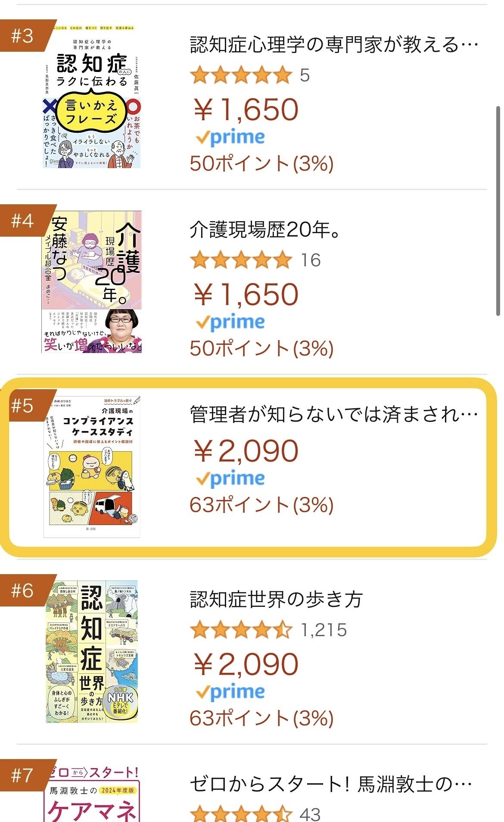Open the 認知症心理学の専門家が教える title link
The height and width of the screenshot is (822, 504).
(334, 45)
